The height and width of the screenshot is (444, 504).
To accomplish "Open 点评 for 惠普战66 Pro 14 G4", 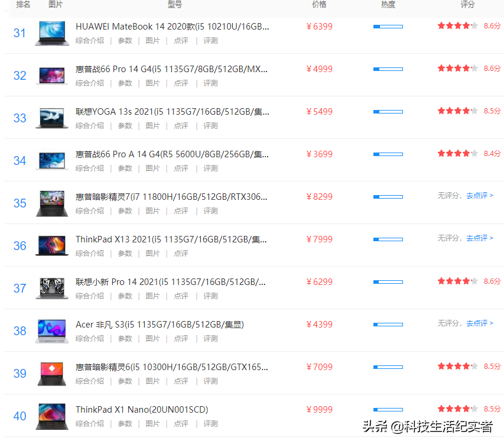I will (x=181, y=83).
